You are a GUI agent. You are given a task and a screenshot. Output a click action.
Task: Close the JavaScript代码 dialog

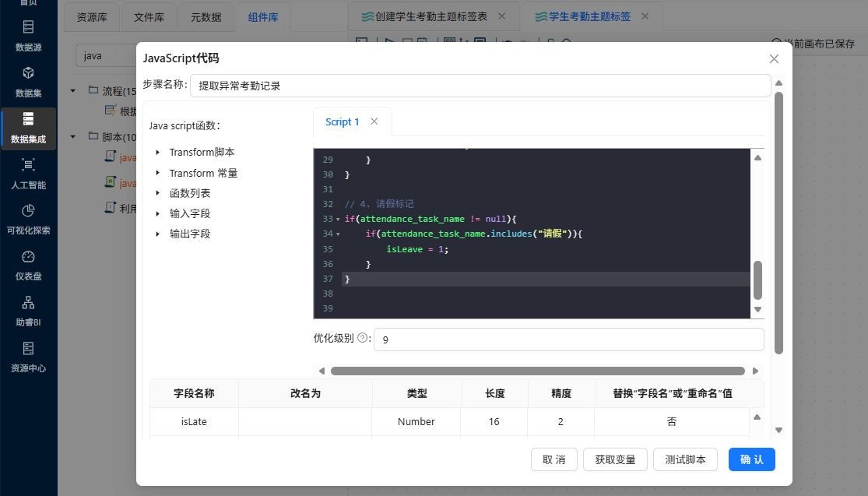(x=774, y=58)
